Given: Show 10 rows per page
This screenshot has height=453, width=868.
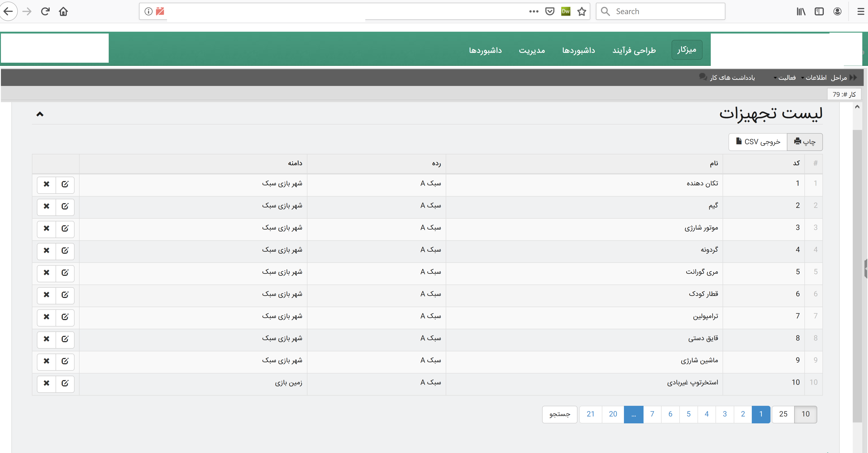Looking at the screenshot, I should click(x=805, y=414).
